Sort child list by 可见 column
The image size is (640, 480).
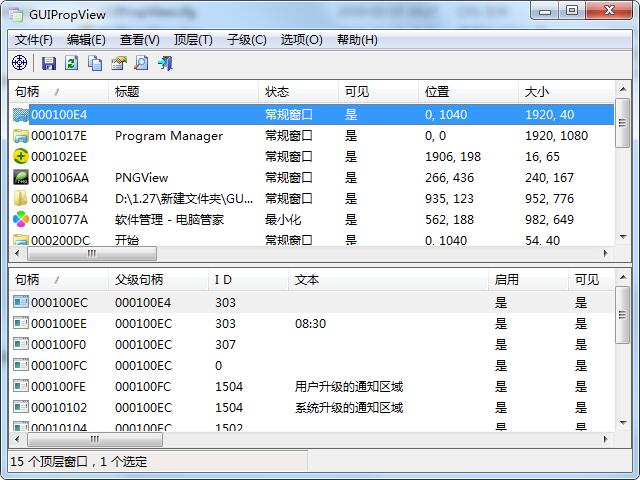pyautogui.click(x=591, y=280)
